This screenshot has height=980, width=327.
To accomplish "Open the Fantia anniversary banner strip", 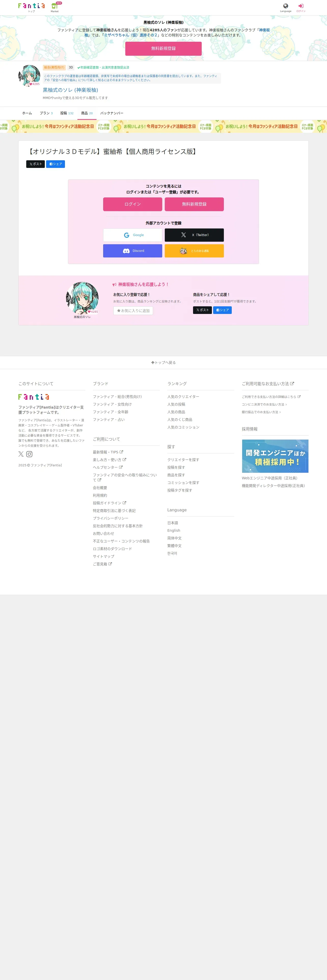I will click(163, 126).
